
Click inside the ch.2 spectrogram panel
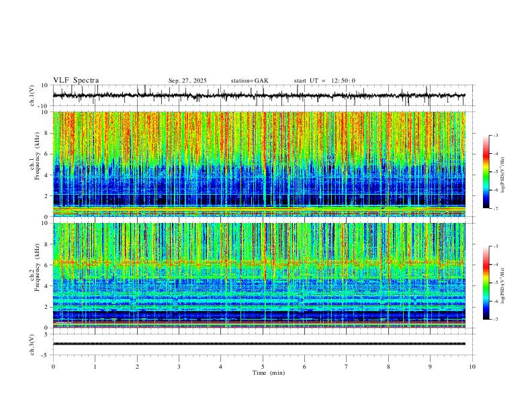[259, 275]
